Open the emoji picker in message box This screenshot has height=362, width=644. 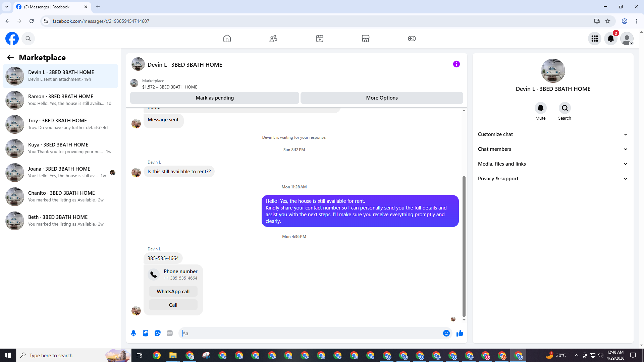[x=446, y=333]
